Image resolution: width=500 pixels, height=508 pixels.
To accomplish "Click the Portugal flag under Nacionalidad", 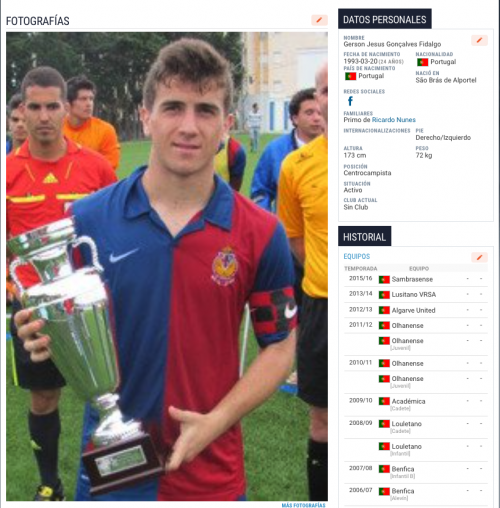I will coord(422,62).
